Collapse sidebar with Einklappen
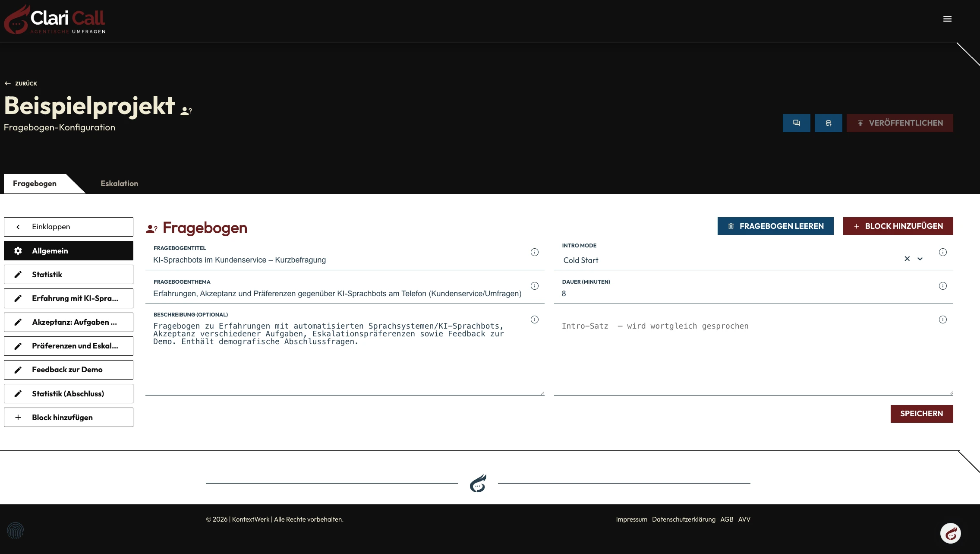 (x=69, y=227)
